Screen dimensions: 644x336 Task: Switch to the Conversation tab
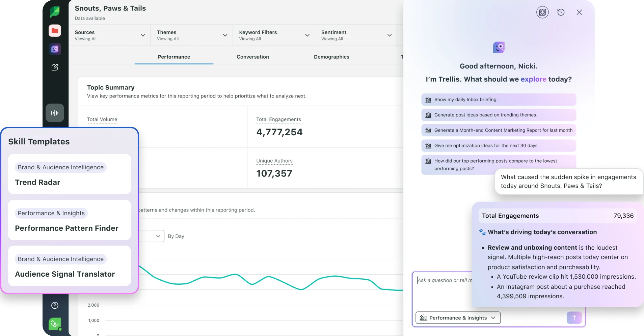pyautogui.click(x=253, y=57)
